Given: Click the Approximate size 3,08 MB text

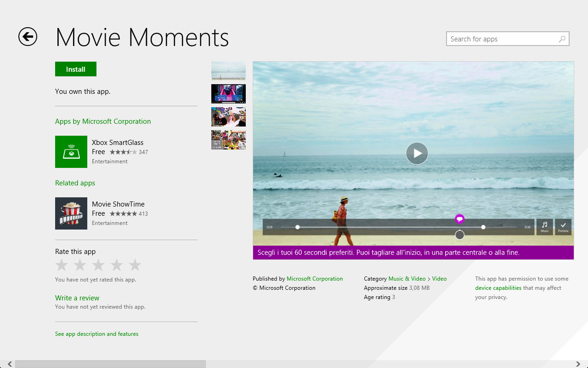Looking at the screenshot, I should pyautogui.click(x=397, y=288).
